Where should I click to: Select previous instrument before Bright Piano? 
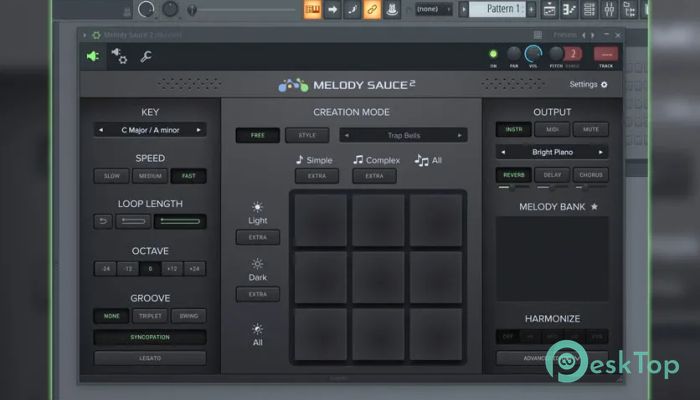pos(503,152)
